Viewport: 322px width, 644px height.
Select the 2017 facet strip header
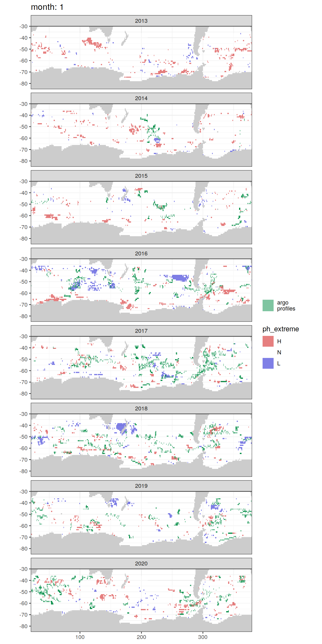141,331
